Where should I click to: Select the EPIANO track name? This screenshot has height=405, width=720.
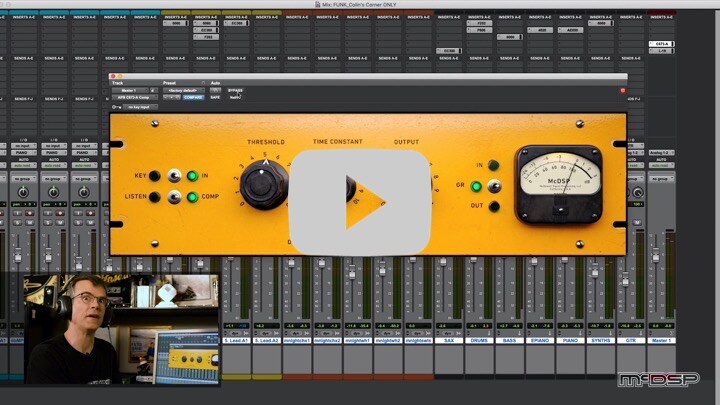[540, 341]
